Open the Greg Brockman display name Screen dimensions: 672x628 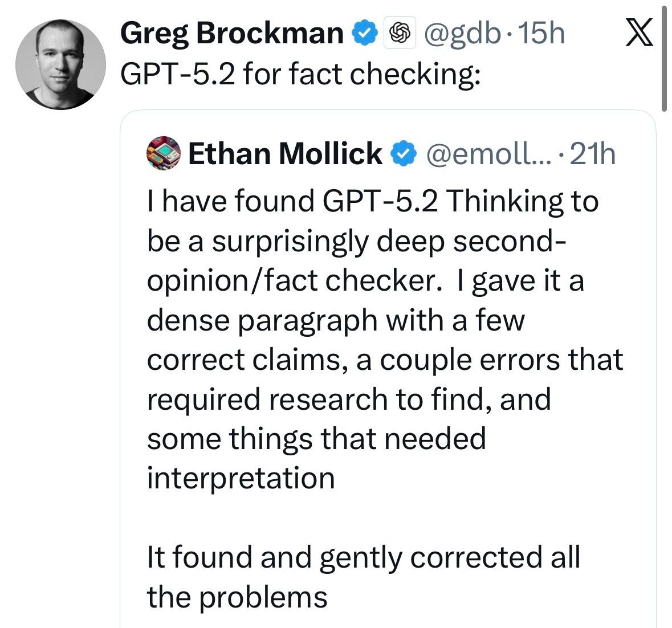pyautogui.click(x=233, y=34)
